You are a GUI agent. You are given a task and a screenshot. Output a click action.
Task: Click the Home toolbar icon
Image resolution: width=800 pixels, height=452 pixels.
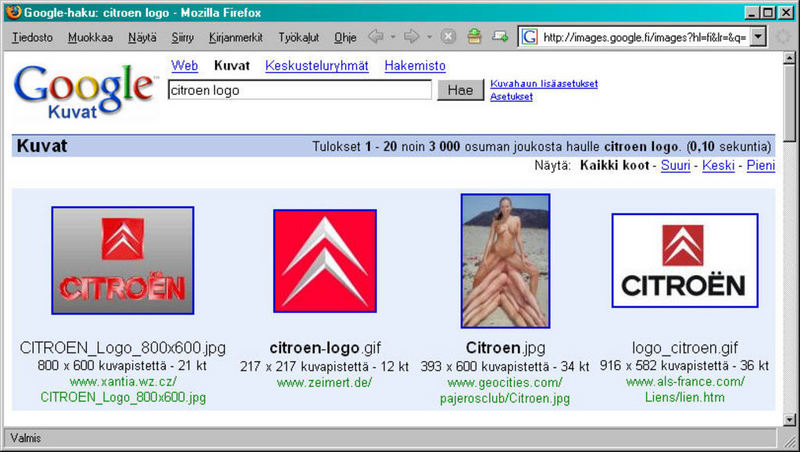coord(474,36)
